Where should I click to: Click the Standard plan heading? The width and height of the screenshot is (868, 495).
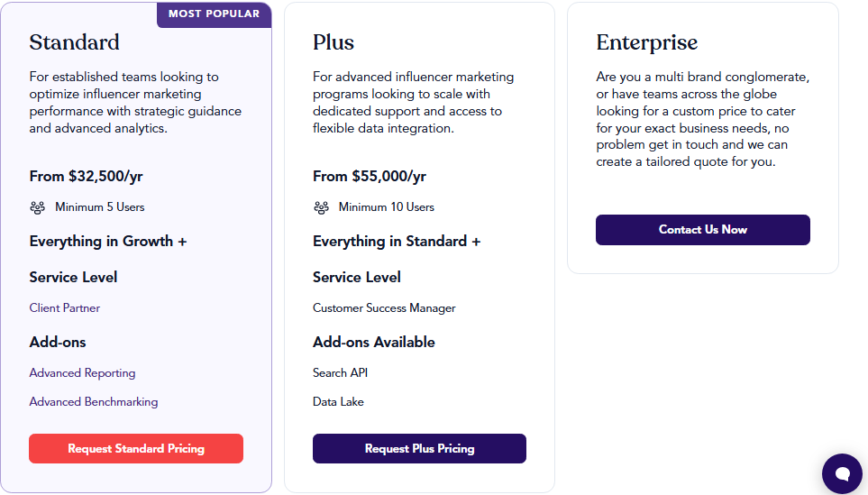coord(74,42)
